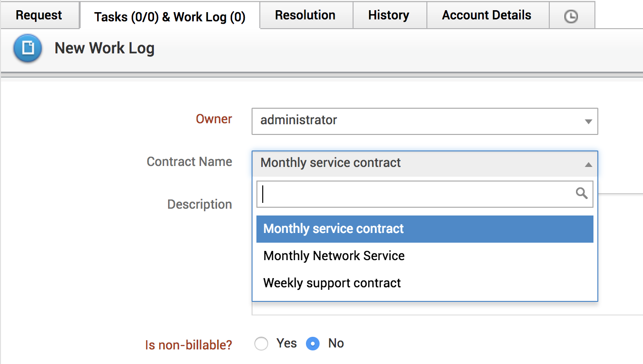Open the clock icon tab
This screenshot has width=643, height=364.
[x=571, y=17]
